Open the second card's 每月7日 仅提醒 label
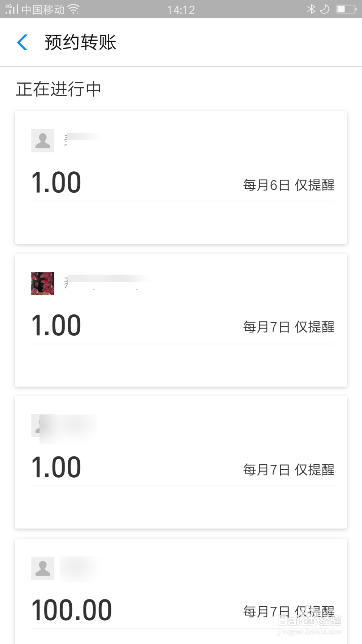The image size is (362, 644). pos(289,327)
